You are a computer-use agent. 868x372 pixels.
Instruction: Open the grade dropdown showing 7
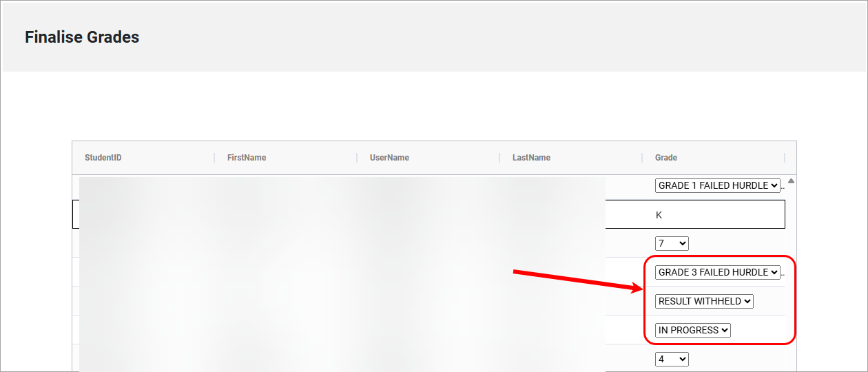(x=672, y=243)
